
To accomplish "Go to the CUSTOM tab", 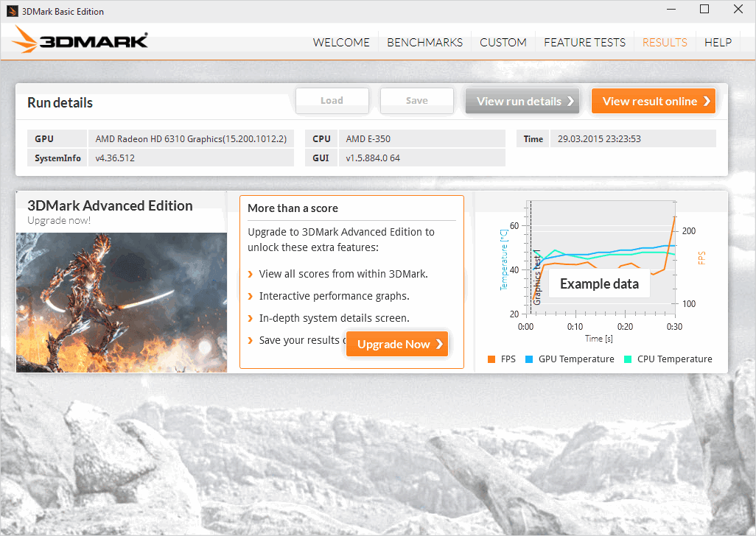I will pos(503,43).
